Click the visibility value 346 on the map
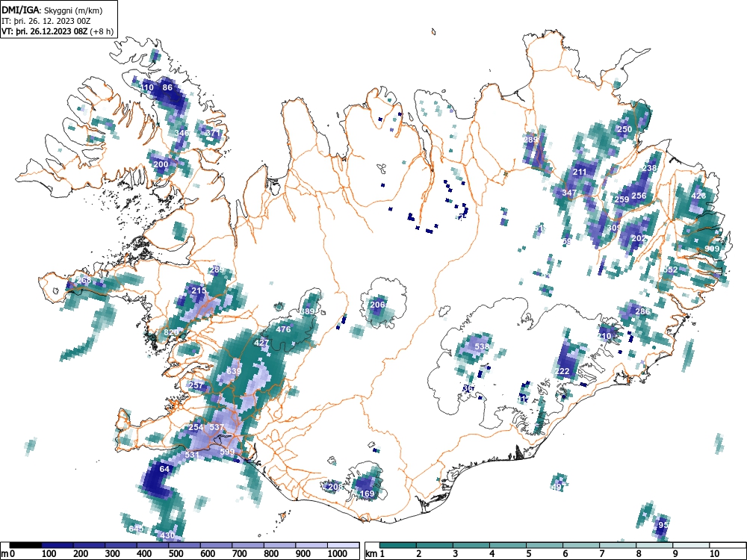747x560 pixels. coord(182,133)
